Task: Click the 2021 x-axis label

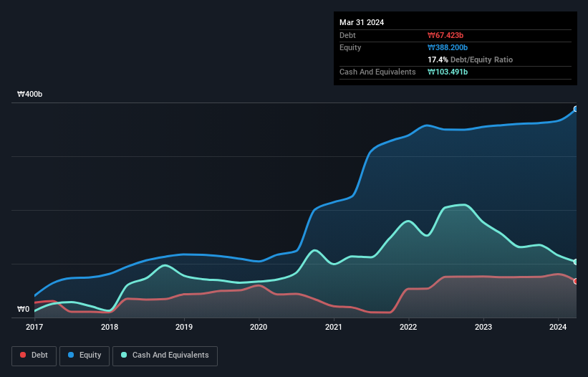Action: point(333,327)
